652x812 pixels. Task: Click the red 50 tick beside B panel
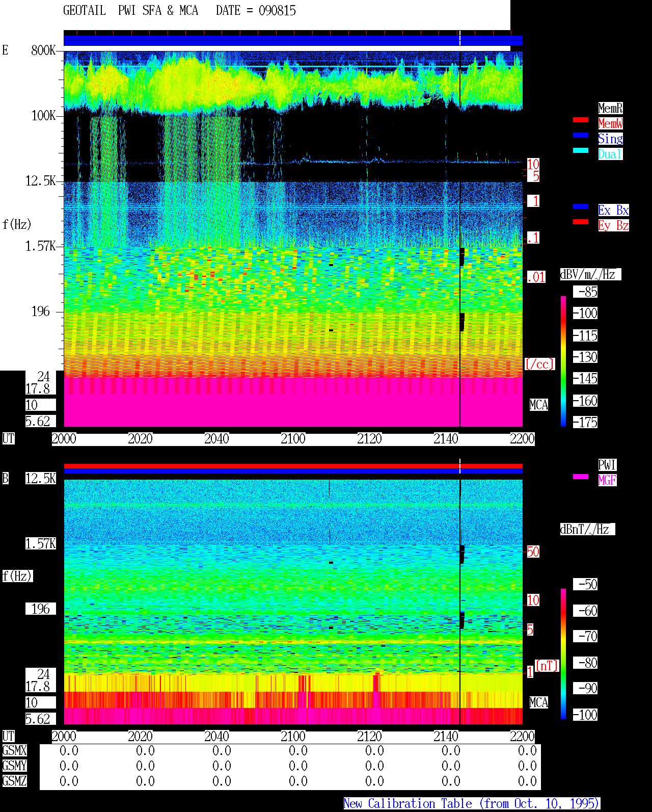click(533, 552)
